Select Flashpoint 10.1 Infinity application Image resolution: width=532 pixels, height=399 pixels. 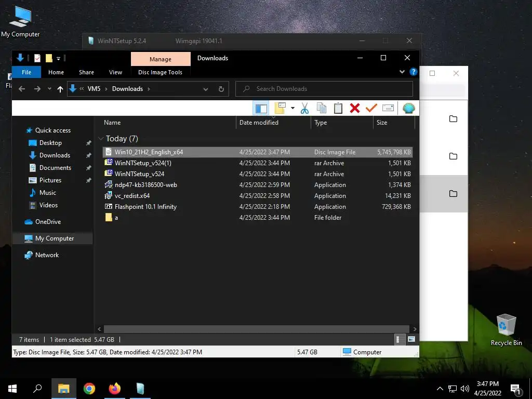(258, 206)
